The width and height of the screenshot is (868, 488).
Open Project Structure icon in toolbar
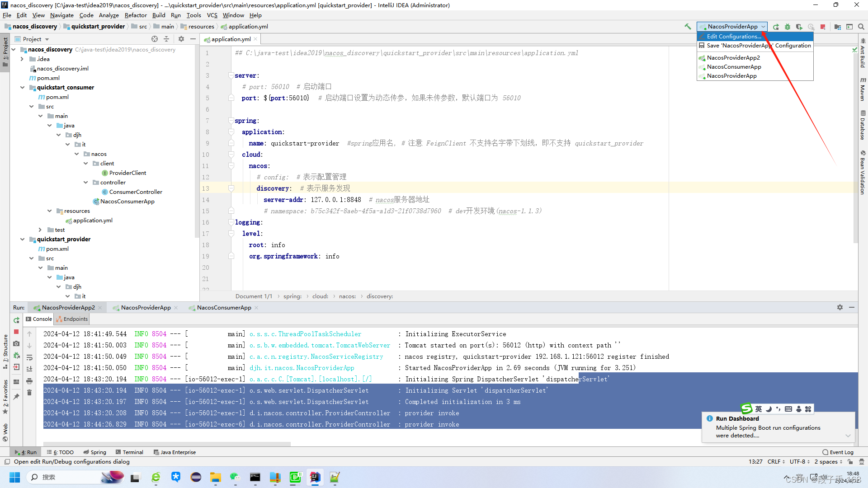pyautogui.click(x=837, y=27)
